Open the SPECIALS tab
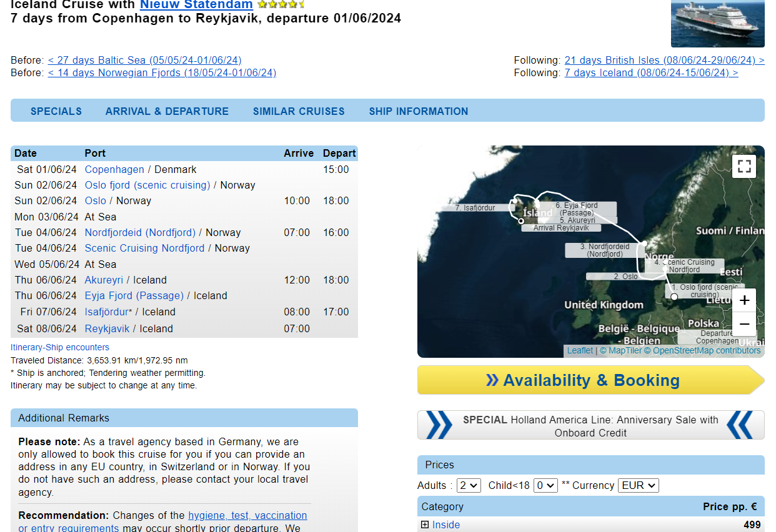This screenshot has width=776, height=532. point(56,111)
